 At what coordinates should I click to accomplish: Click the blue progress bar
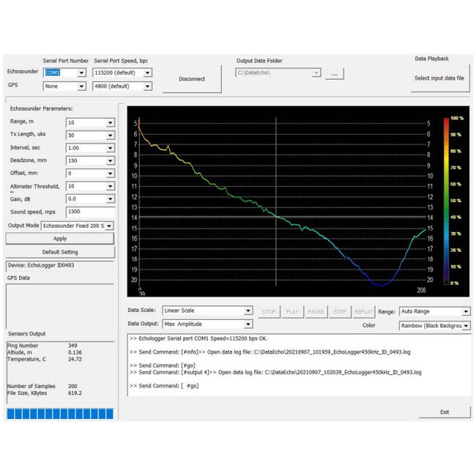click(x=60, y=414)
